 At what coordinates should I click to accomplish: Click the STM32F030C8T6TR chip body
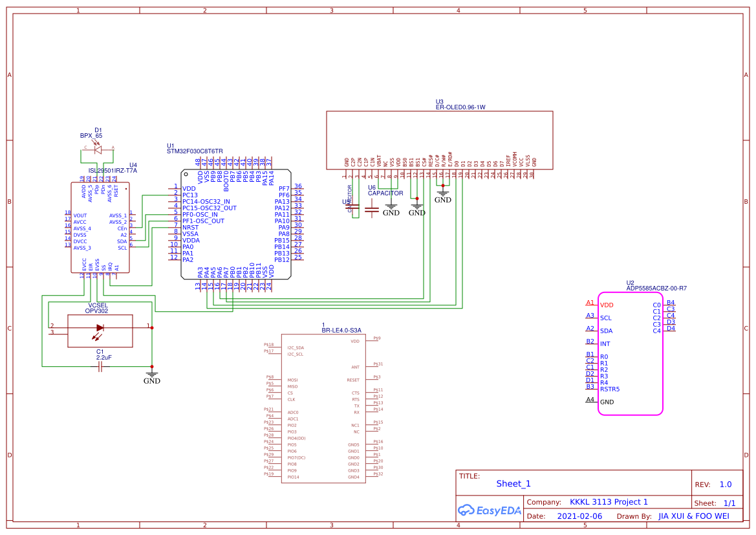(235, 224)
